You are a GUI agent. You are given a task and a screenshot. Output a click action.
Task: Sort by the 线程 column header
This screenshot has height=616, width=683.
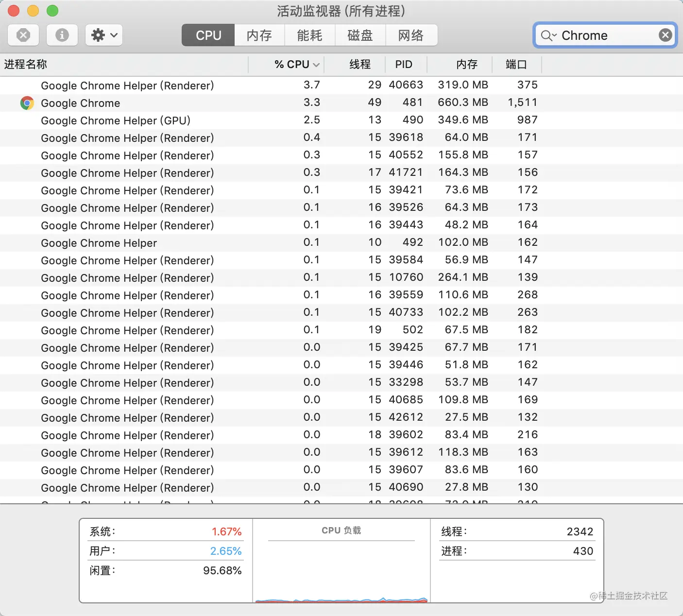coord(355,64)
